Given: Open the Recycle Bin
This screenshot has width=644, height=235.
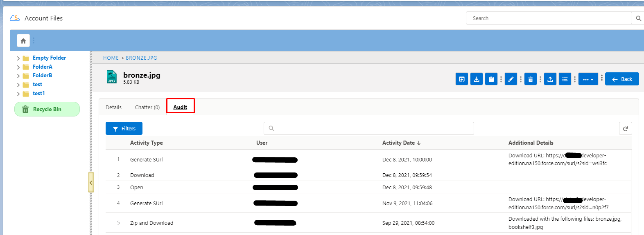Looking at the screenshot, I should (x=47, y=110).
